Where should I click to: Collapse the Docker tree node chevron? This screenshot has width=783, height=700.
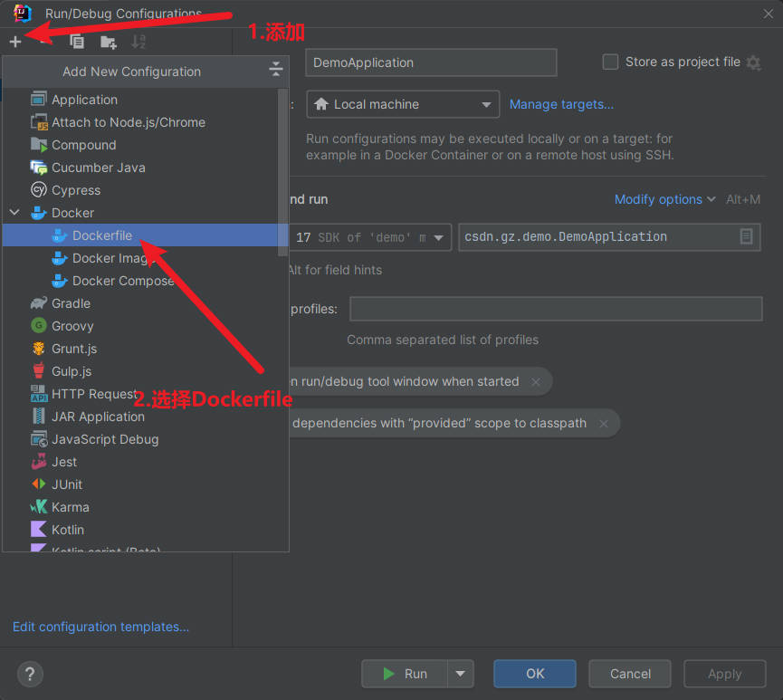[15, 212]
